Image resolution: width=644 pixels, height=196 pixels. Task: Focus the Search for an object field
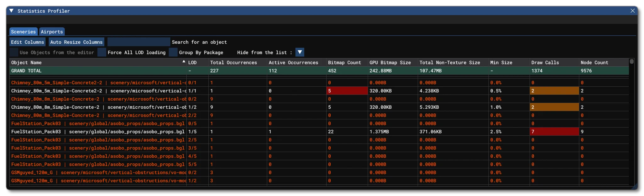pyautogui.click(x=139, y=42)
